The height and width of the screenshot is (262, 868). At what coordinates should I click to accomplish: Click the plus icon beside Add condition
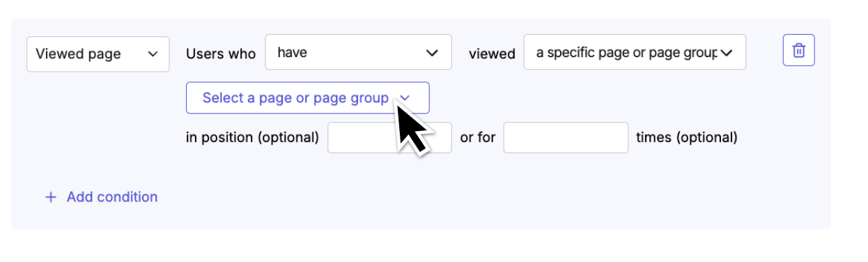click(x=50, y=197)
